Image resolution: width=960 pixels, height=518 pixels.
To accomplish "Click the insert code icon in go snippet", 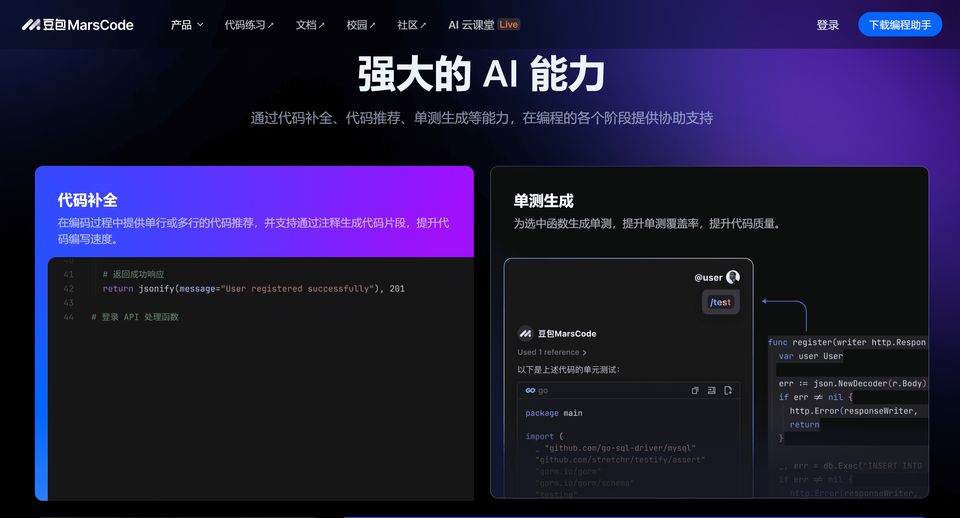I will coord(711,390).
